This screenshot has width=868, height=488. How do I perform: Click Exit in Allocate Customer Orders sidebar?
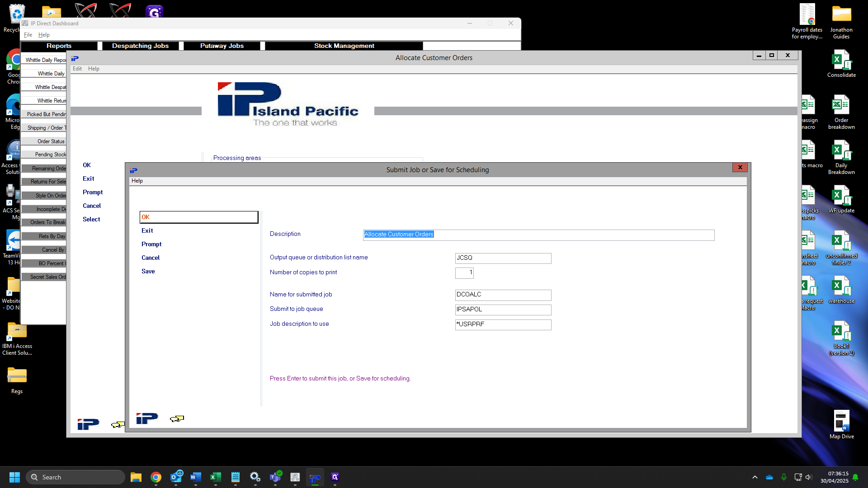[89, 179]
